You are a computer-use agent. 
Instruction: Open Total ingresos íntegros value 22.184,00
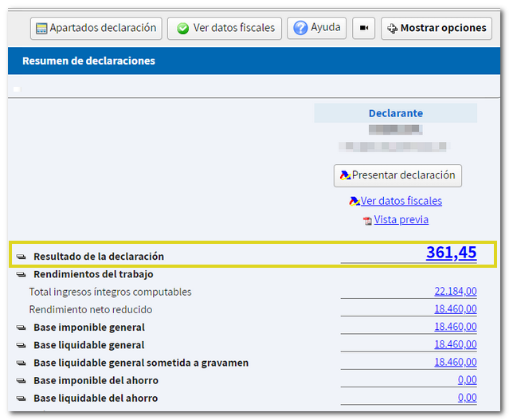[455, 292]
